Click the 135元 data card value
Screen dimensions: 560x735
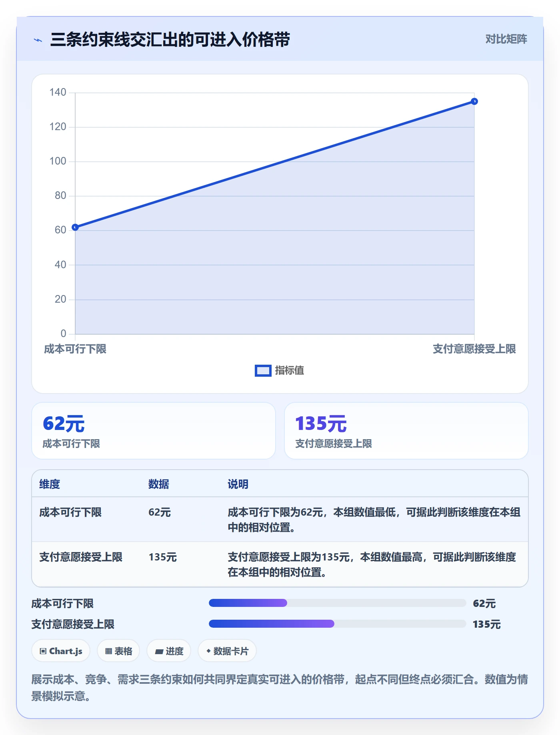click(321, 424)
